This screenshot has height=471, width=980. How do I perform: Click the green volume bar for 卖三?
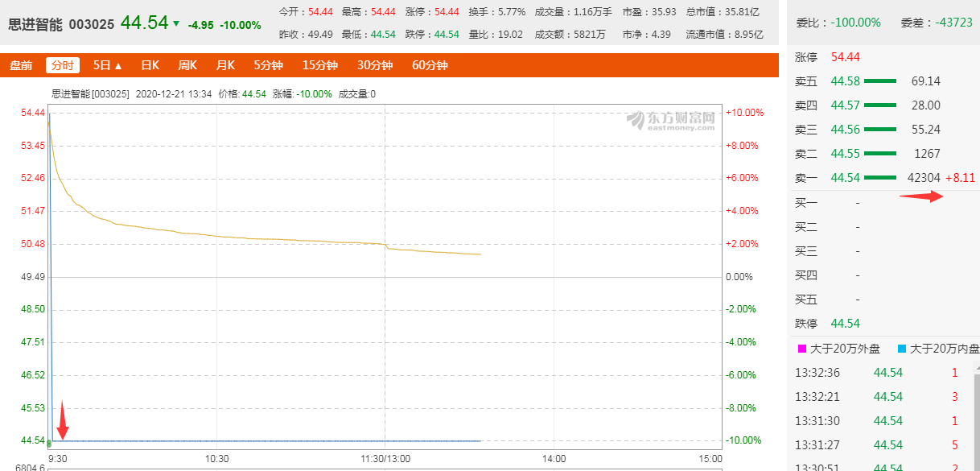pos(880,129)
